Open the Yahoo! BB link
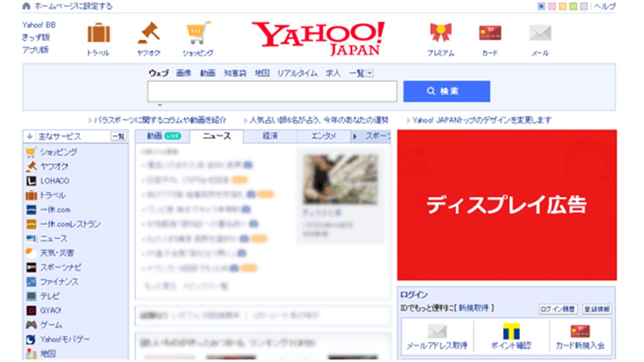Viewport: 644px width, 362px height. 39,25
